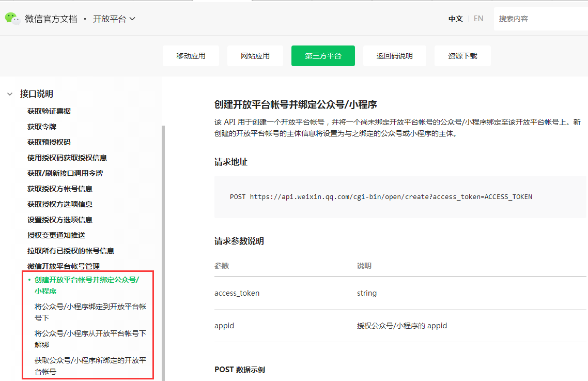This screenshot has height=381, width=588.
Task: Select the 第三方平台 tab
Action: 323,56
